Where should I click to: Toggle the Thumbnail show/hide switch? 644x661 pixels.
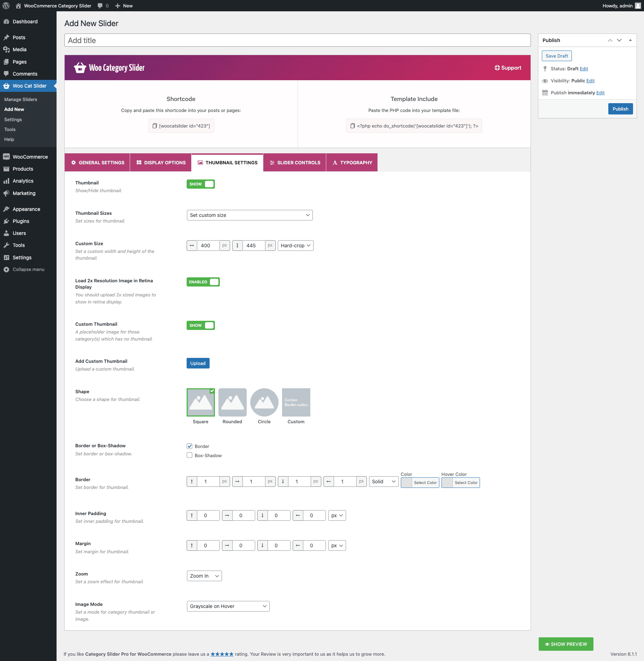200,184
